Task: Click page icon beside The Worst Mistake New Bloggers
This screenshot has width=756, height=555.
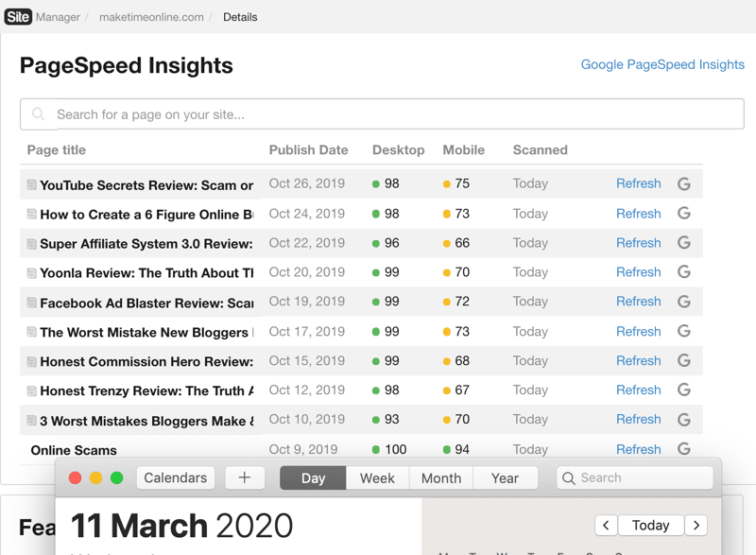Action: pos(31,332)
